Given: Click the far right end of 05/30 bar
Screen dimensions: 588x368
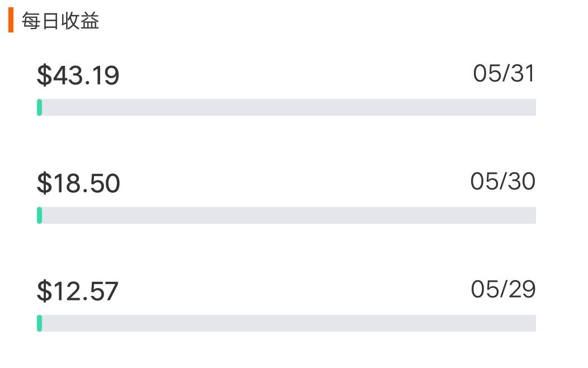Looking at the screenshot, I should point(533,215).
